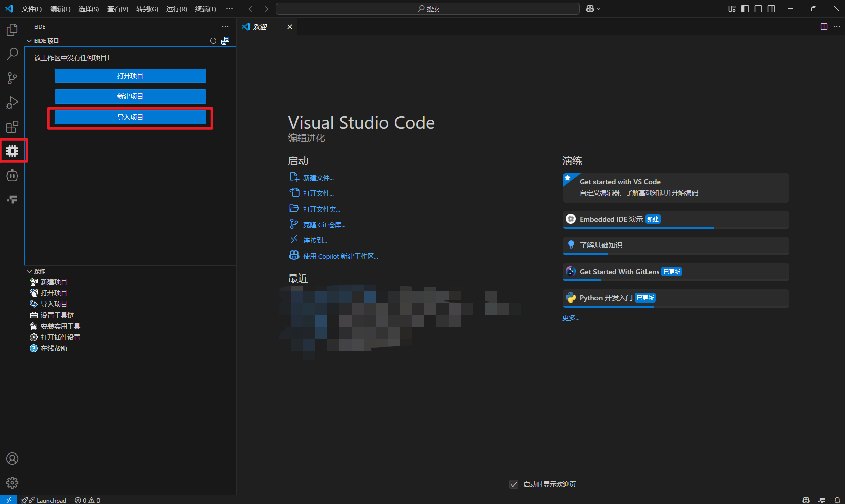Collapse the 操作 section
The image size is (845, 504).
click(x=29, y=271)
